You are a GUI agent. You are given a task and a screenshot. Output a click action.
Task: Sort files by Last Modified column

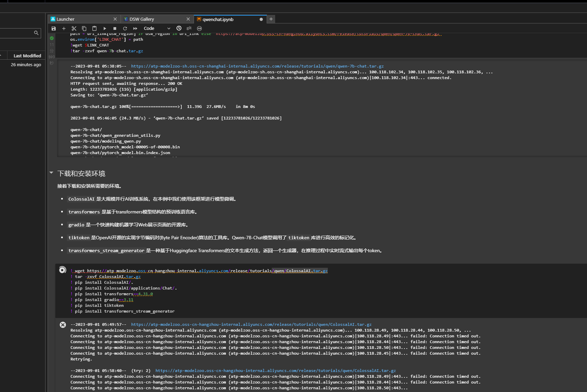click(x=27, y=56)
